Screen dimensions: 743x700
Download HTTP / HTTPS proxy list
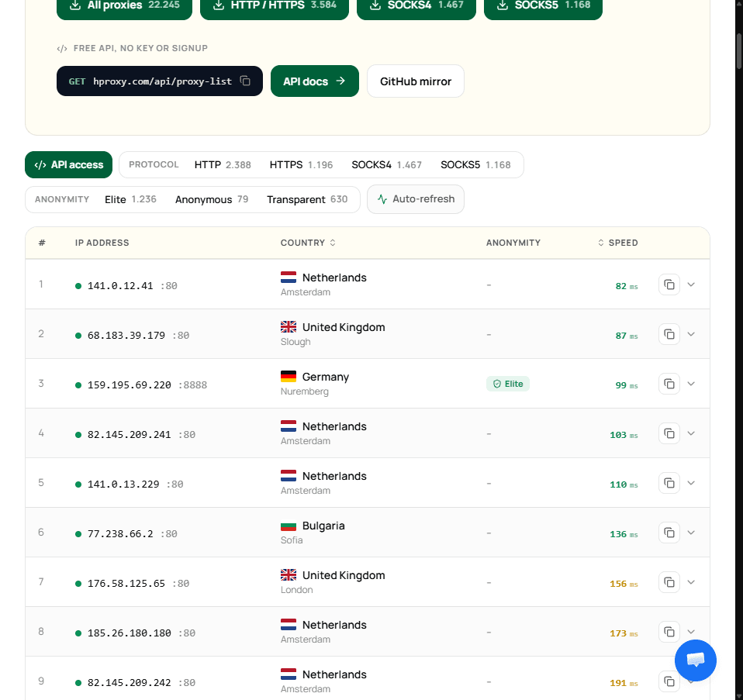point(275,7)
